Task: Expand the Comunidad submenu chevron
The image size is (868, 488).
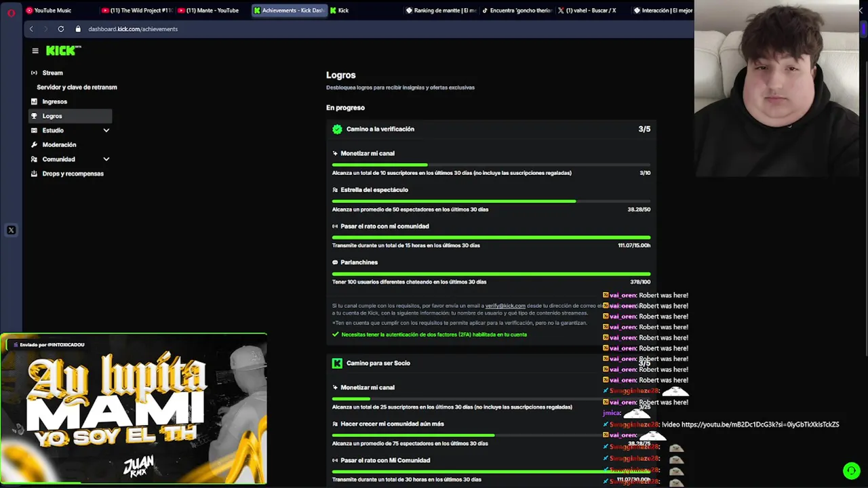Action: coord(106,159)
